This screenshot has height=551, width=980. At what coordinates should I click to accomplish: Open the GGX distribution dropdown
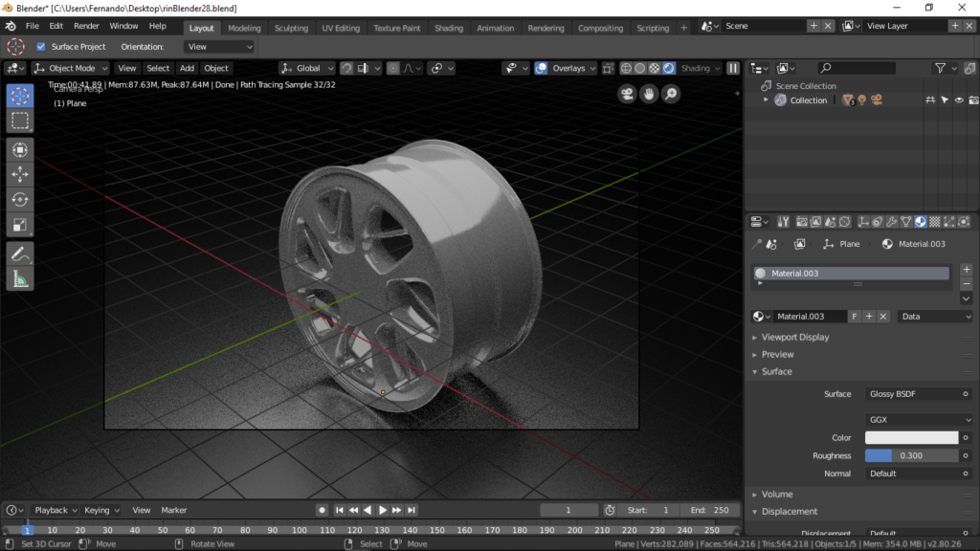pyautogui.click(x=917, y=419)
